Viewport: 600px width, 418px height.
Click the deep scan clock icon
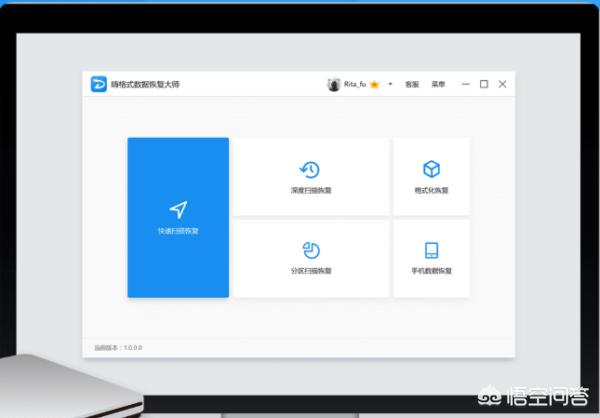point(310,169)
